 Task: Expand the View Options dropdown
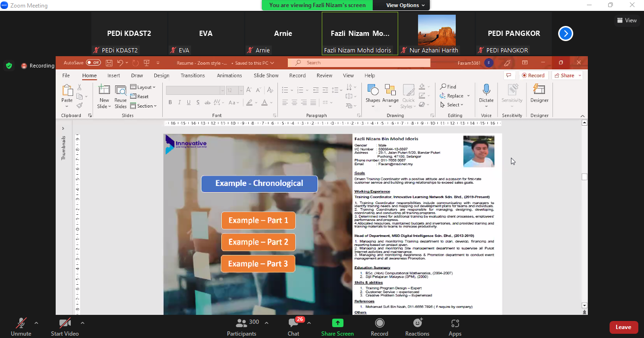coord(405,5)
